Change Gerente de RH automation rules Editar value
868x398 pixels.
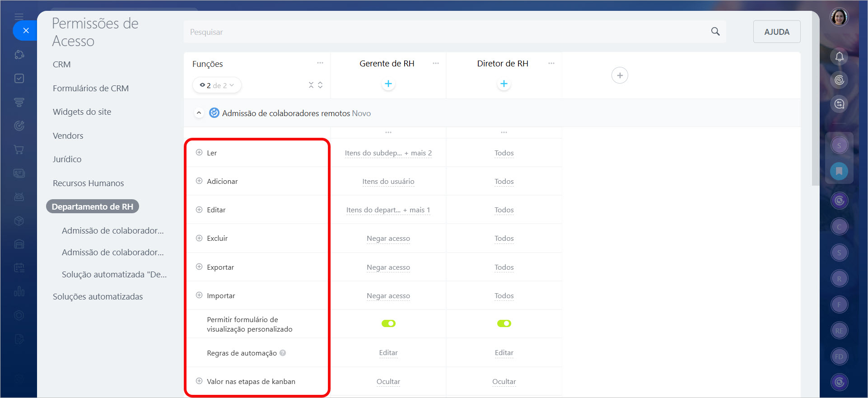coord(388,352)
